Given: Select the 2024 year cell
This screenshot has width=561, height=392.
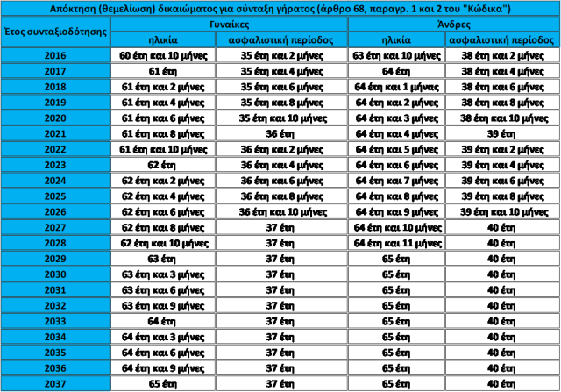Looking at the screenshot, I should coord(56,181).
